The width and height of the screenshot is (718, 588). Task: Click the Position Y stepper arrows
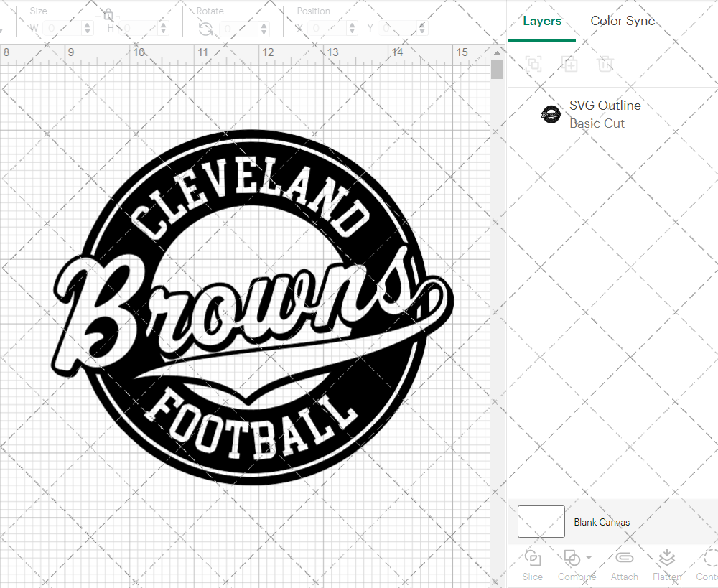pos(421,29)
